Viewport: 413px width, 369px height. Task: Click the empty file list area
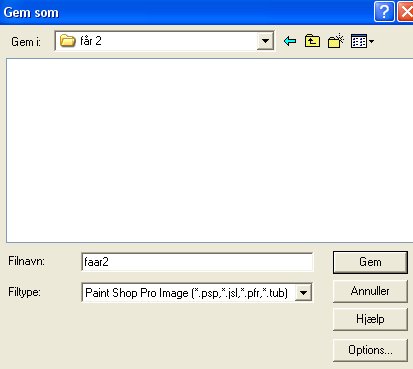pos(209,150)
